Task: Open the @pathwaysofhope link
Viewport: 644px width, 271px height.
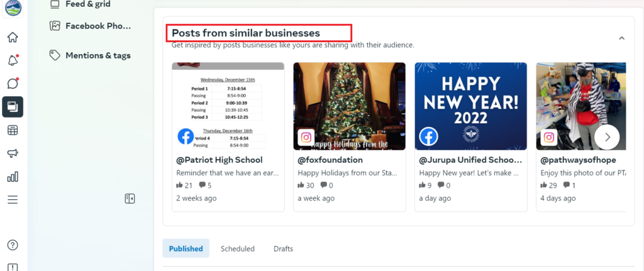Action: tap(579, 160)
